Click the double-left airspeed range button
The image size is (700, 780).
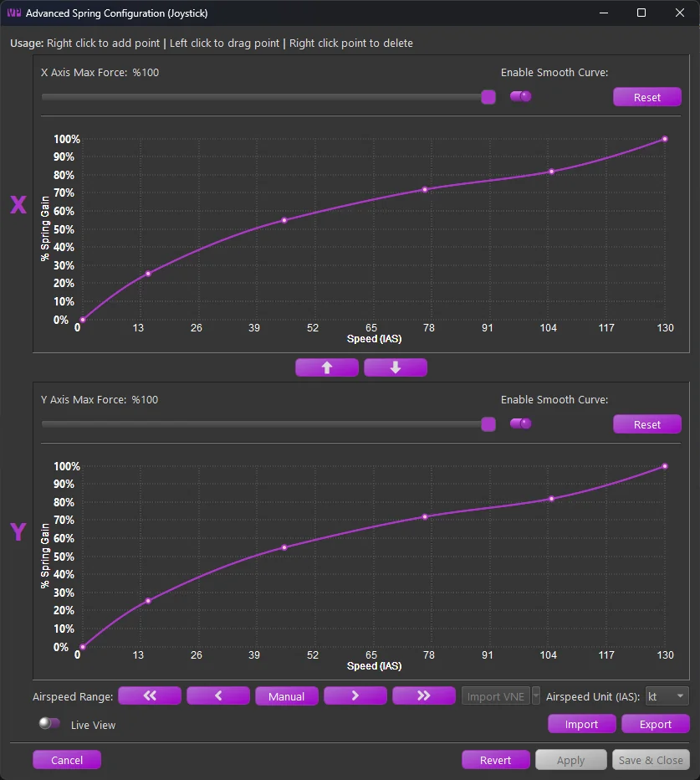pos(150,696)
